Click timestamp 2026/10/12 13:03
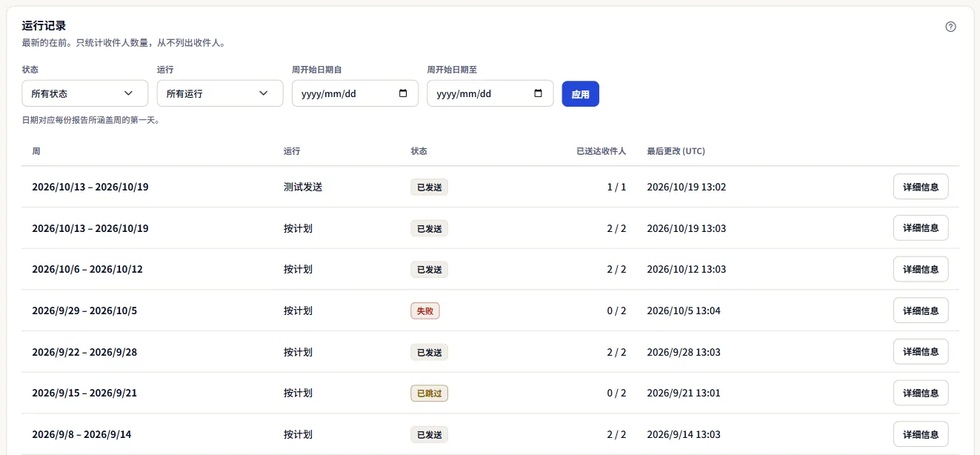 (687, 269)
